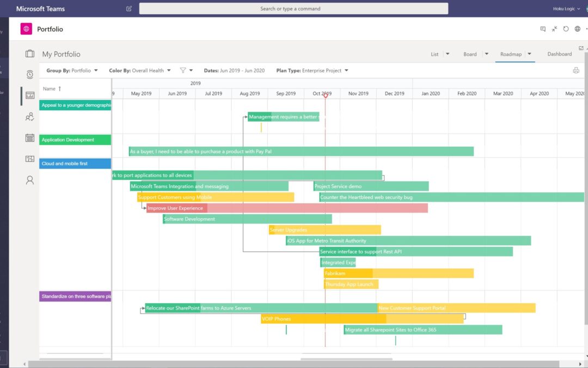Screen dimensions: 588x368
Task: Expand the Roadmap view dropdown arrow
Action: pyautogui.click(x=529, y=53)
